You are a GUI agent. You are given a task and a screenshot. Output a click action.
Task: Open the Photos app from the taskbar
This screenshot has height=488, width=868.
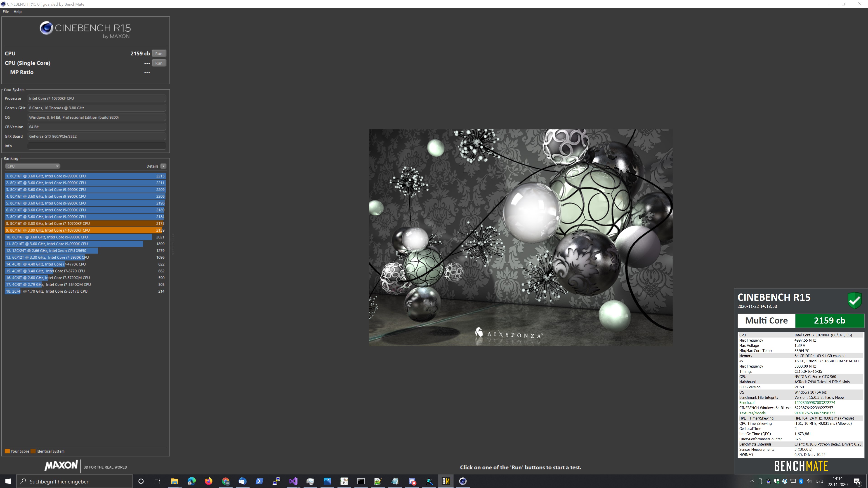(x=327, y=481)
